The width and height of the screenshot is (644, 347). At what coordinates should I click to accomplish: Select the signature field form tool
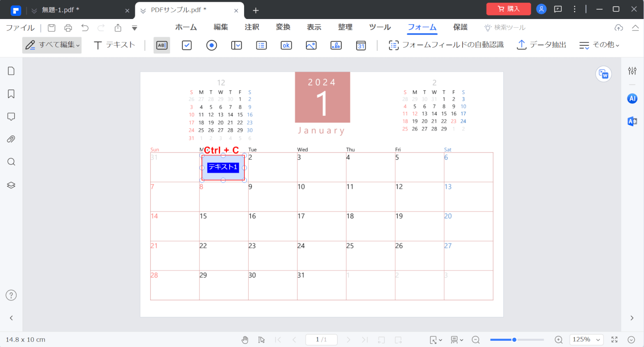[x=336, y=45]
